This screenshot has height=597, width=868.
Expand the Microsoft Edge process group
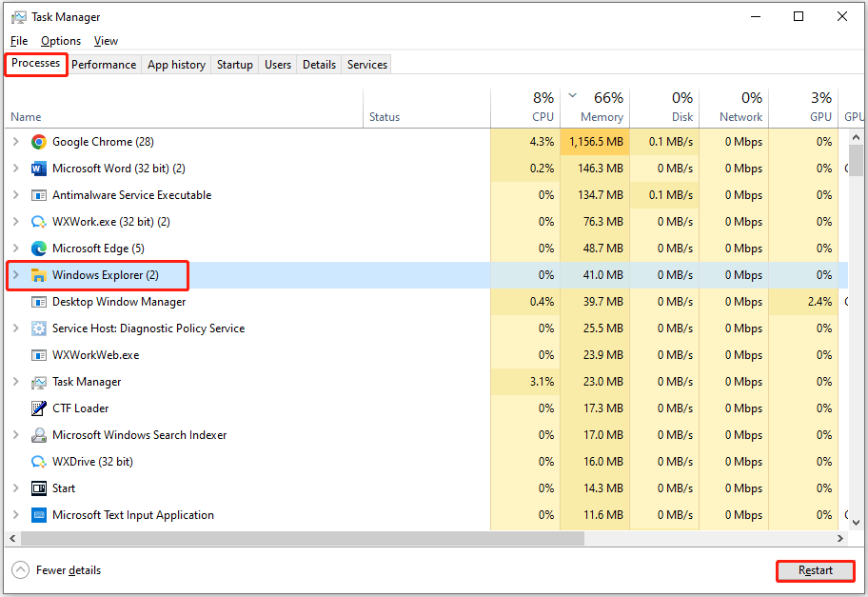[16, 249]
